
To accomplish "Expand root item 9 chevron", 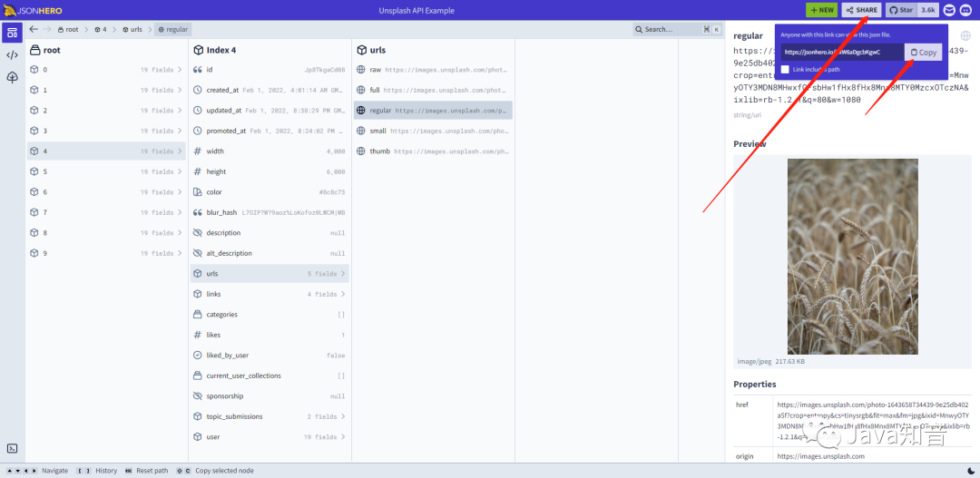I will 180,253.
